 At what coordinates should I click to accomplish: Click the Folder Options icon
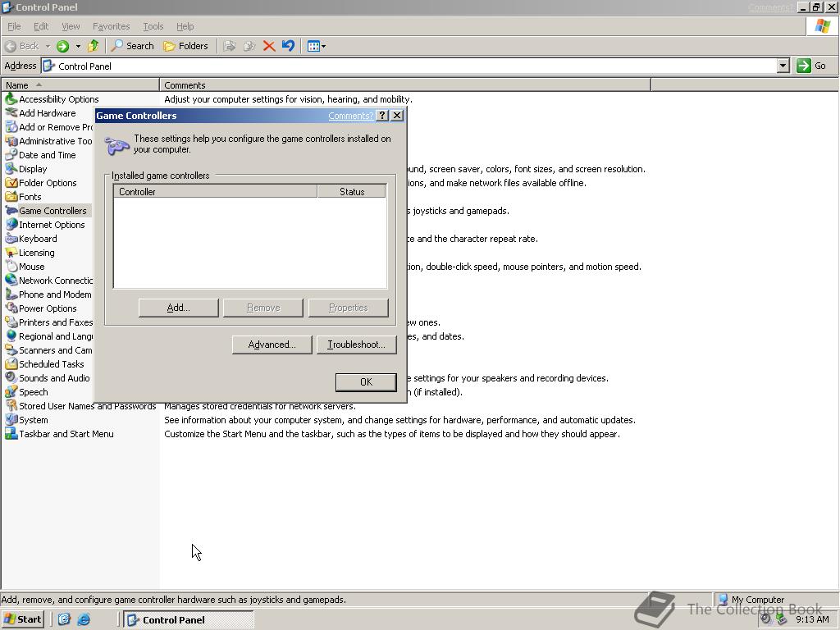coord(11,183)
